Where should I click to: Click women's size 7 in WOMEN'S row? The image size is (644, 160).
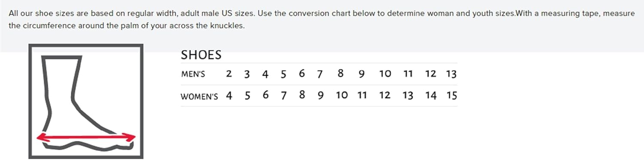pos(284,96)
